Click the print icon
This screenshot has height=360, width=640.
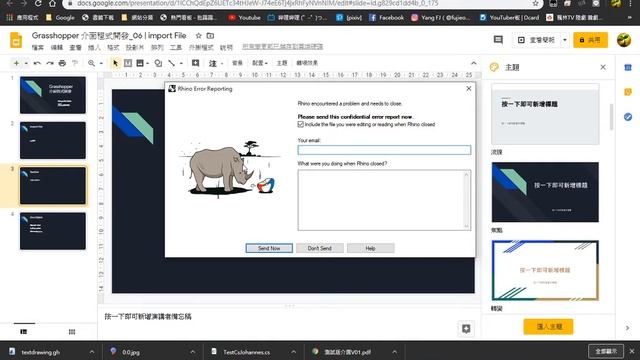[x=62, y=63]
